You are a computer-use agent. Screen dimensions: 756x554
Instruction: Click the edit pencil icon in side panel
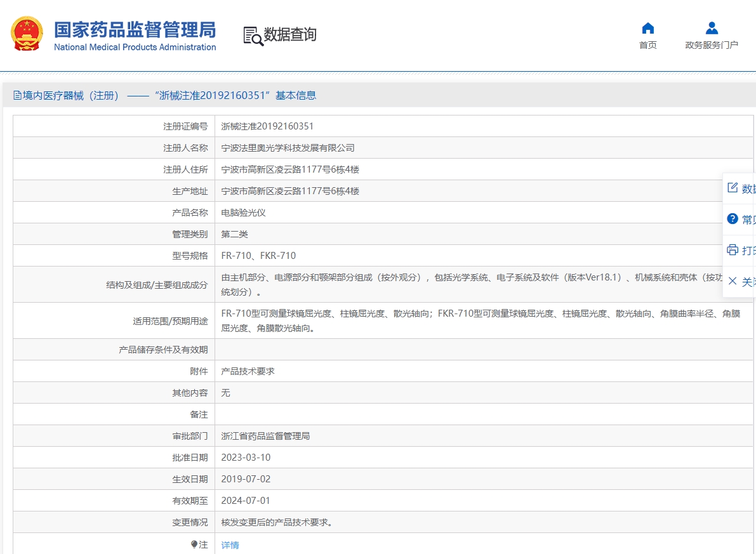(x=733, y=188)
